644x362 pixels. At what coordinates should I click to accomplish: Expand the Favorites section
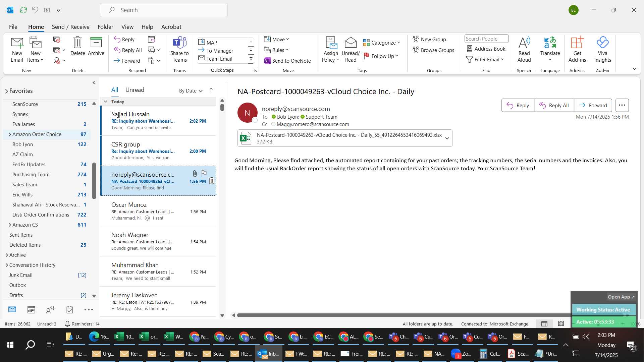pyautogui.click(x=6, y=91)
